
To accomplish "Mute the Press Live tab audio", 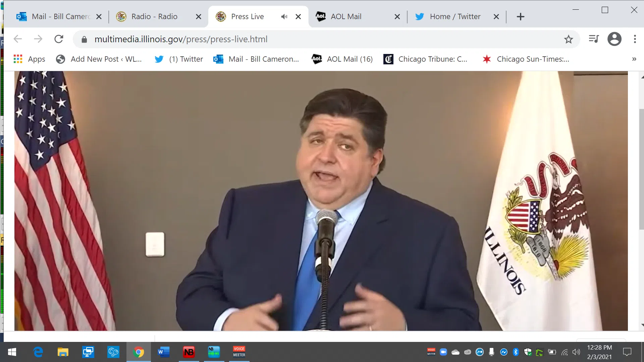I will (284, 16).
